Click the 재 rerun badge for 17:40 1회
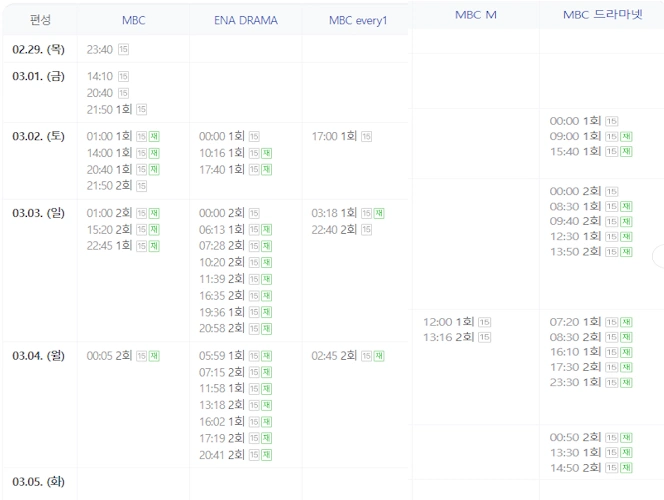The width and height of the screenshot is (664, 500). [x=266, y=169]
